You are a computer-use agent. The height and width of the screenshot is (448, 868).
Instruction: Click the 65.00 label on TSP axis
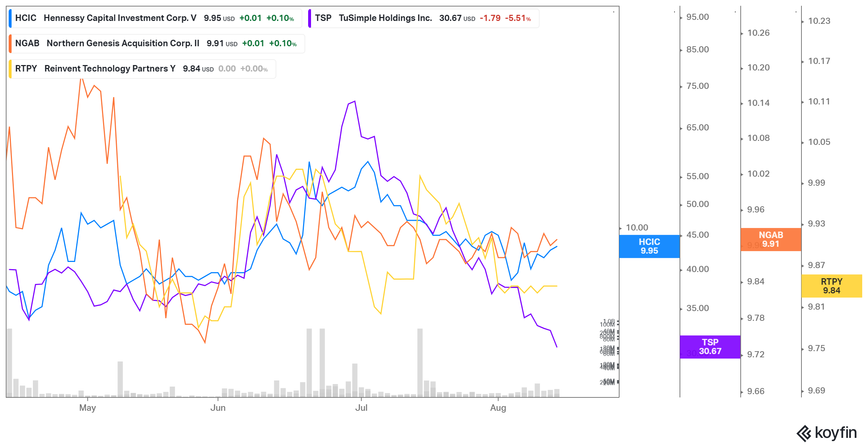pyautogui.click(x=698, y=128)
